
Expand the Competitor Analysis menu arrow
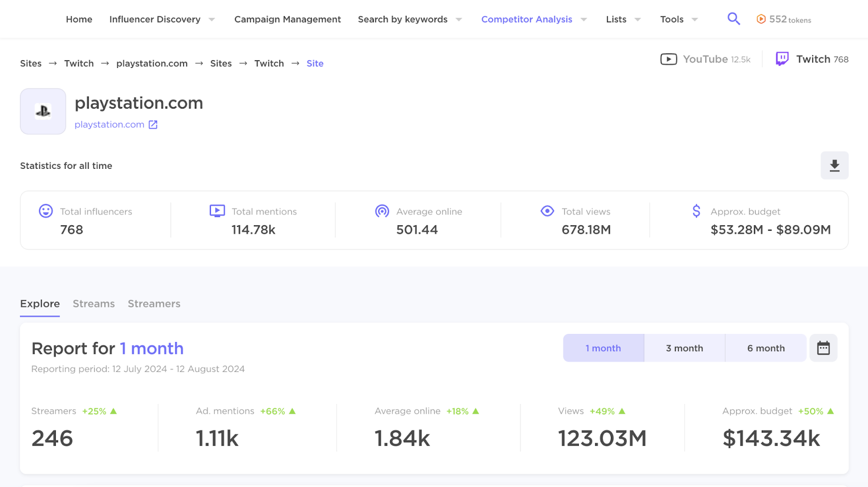pyautogui.click(x=584, y=20)
